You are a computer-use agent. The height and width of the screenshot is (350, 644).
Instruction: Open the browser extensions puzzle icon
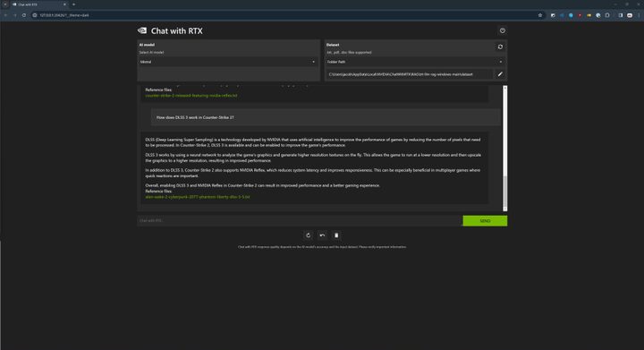(607, 15)
